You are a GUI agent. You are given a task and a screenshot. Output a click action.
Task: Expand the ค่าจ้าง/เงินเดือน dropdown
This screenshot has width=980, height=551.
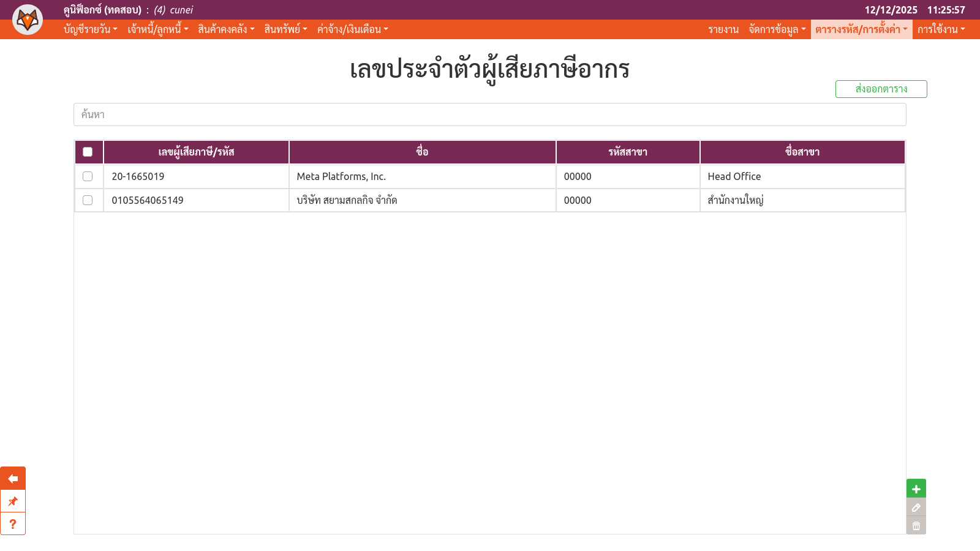pyautogui.click(x=352, y=29)
